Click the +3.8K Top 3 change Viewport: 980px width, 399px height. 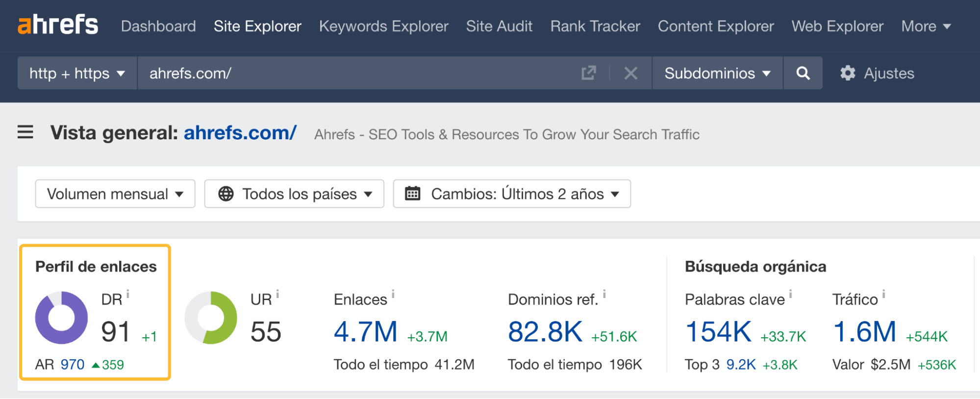[x=780, y=365]
